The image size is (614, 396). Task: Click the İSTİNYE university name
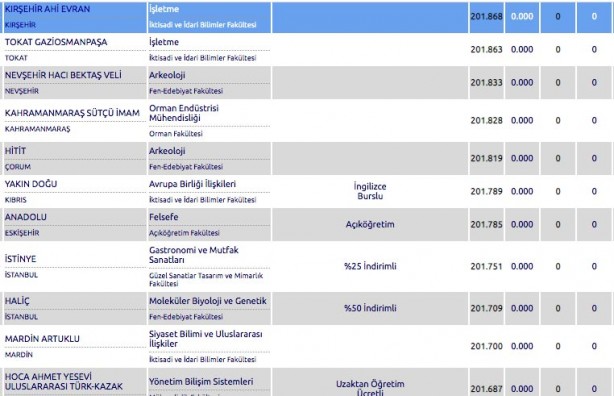pyautogui.click(x=20, y=259)
